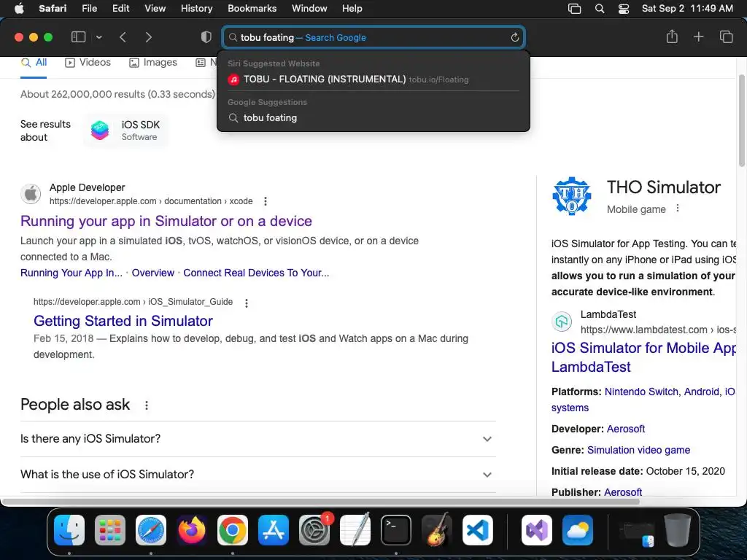This screenshot has height=560, width=747.
Task: Open App Store from the Dock
Action: coord(274,530)
